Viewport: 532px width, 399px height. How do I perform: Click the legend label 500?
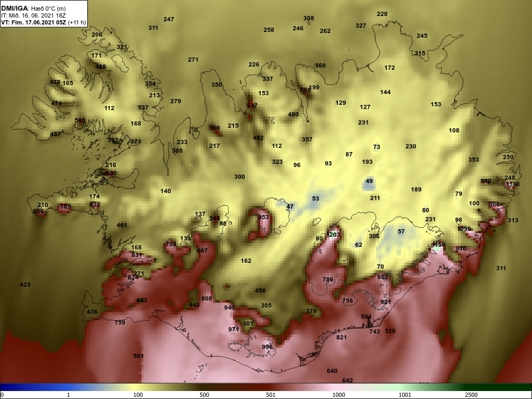204,395
